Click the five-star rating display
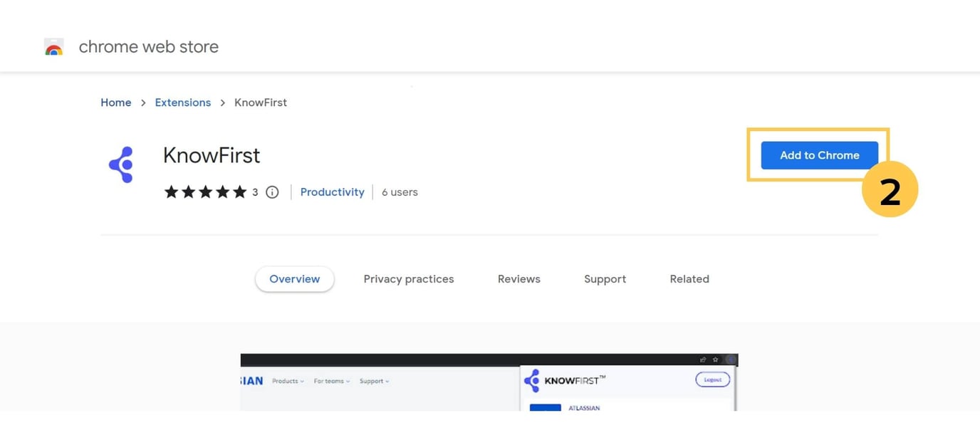Viewport: 980px width, 435px height. [206, 192]
